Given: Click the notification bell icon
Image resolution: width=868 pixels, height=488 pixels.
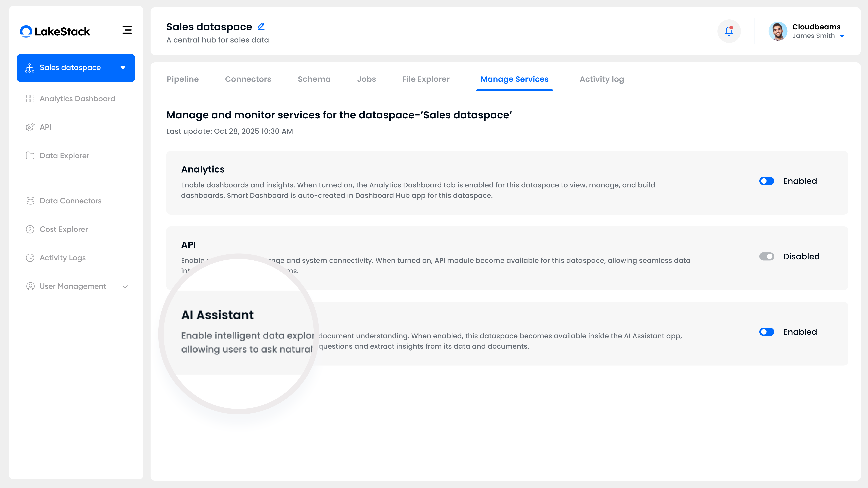Looking at the screenshot, I should (x=729, y=31).
